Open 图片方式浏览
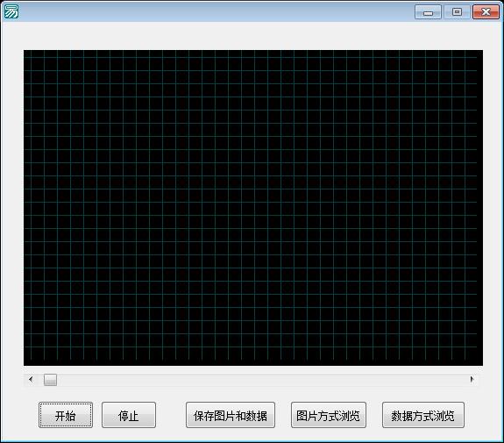The height and width of the screenshot is (443, 504). tap(329, 415)
